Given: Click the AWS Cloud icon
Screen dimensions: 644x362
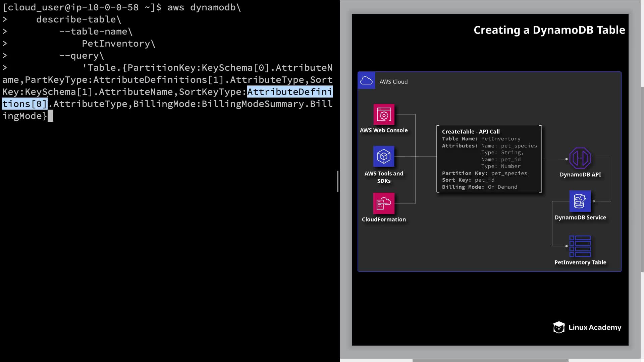Looking at the screenshot, I should pyautogui.click(x=366, y=81).
